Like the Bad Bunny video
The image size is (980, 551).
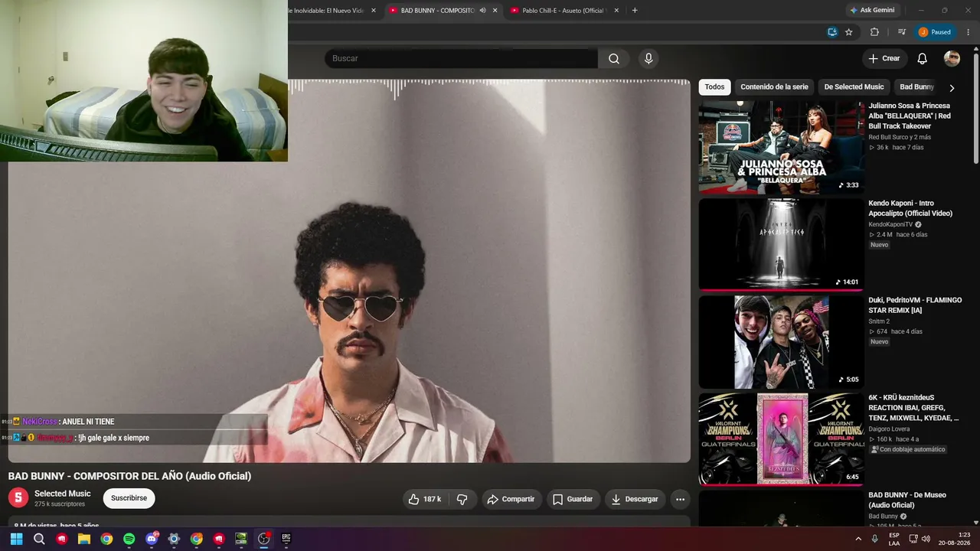[425, 499]
